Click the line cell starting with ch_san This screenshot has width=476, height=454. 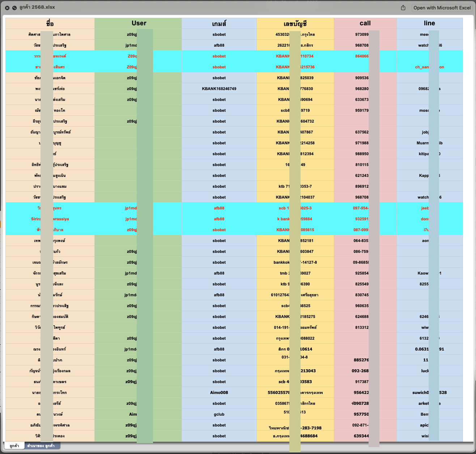430,67
